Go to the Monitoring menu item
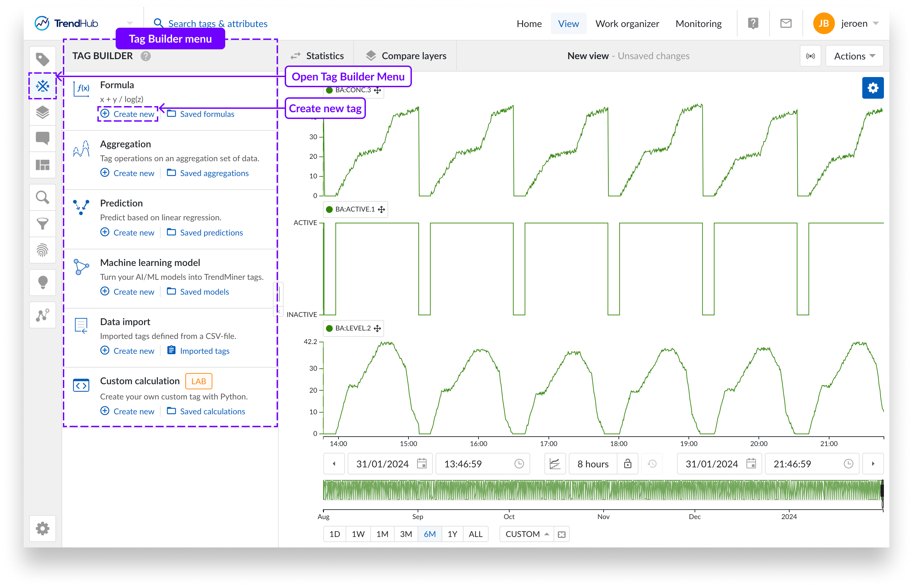This screenshot has height=588, width=913. (698, 24)
